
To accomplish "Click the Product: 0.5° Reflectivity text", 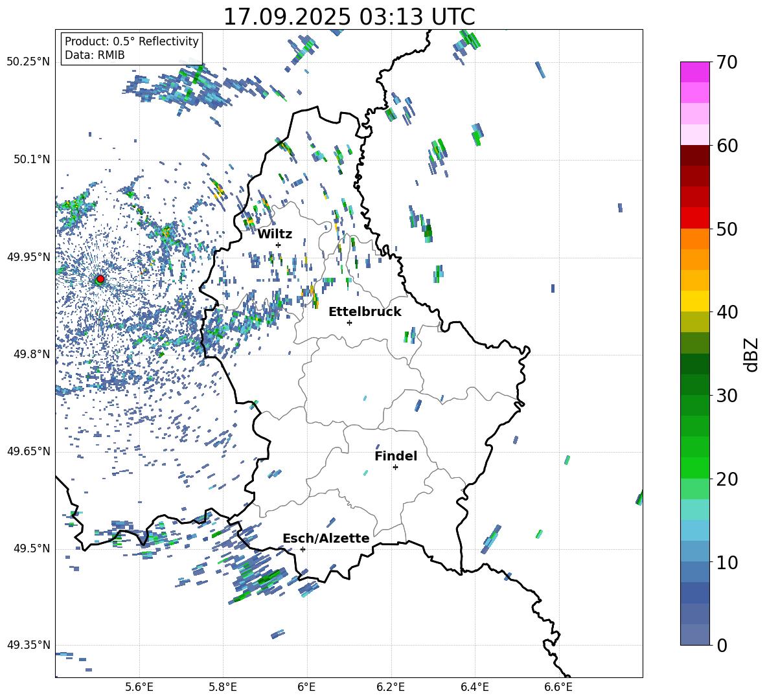I will [x=132, y=41].
